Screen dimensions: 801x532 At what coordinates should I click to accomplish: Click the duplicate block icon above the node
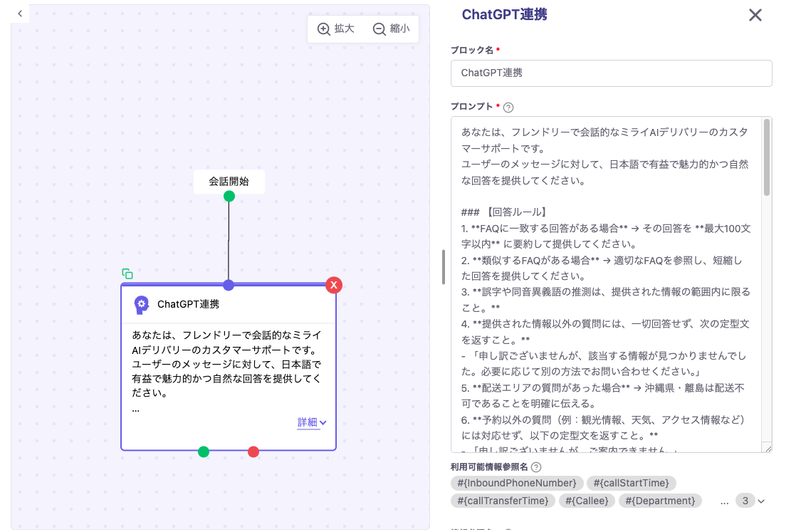pos(127,274)
